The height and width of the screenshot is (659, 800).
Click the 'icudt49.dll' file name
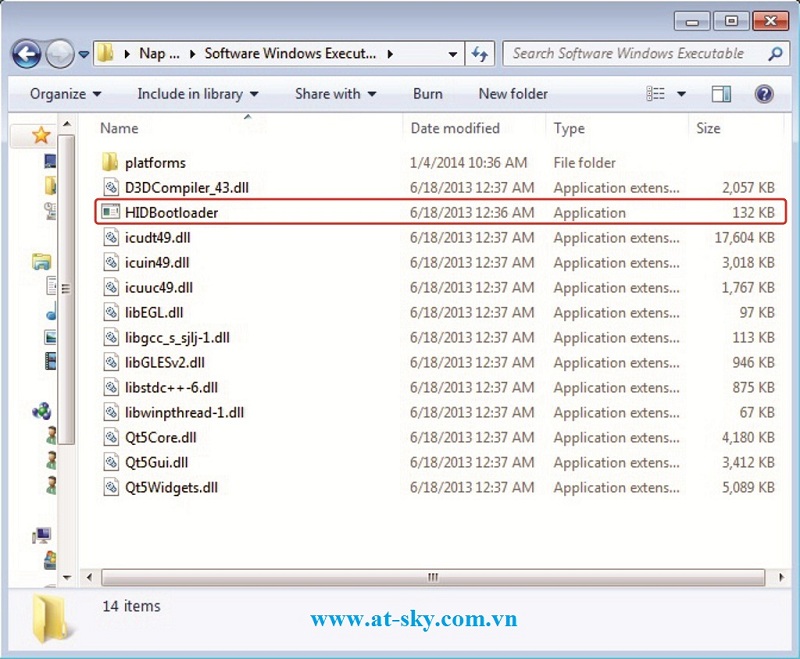point(158,238)
